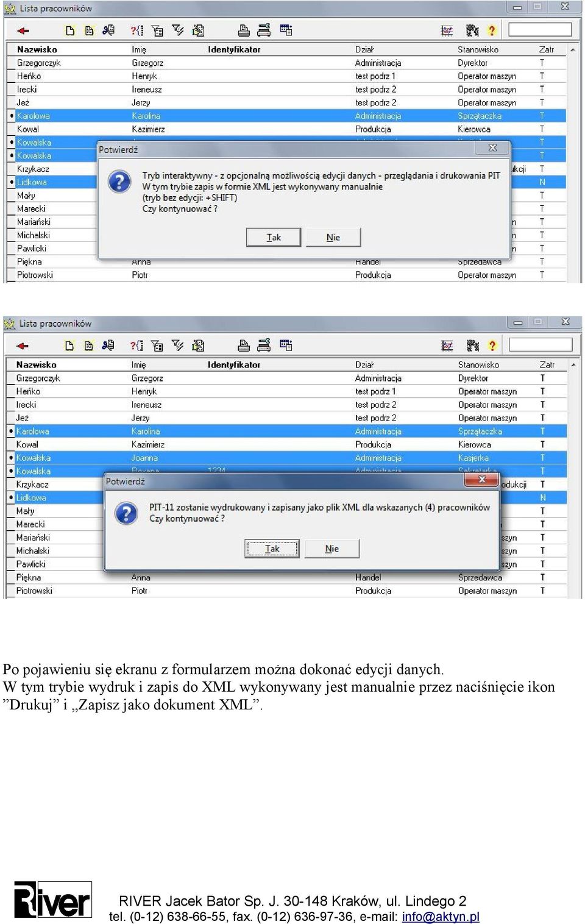Click Krzykacz name in second window
Viewport: 585px width, 924px height.
click(32, 485)
